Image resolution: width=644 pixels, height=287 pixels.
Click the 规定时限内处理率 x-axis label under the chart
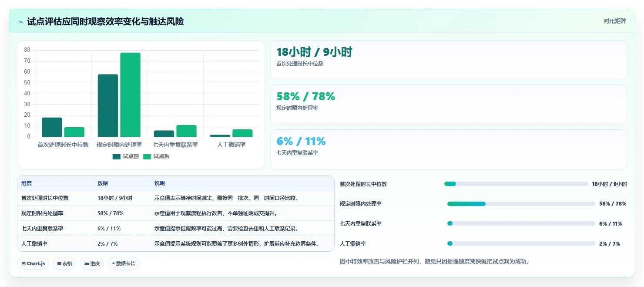pyautogui.click(x=119, y=145)
